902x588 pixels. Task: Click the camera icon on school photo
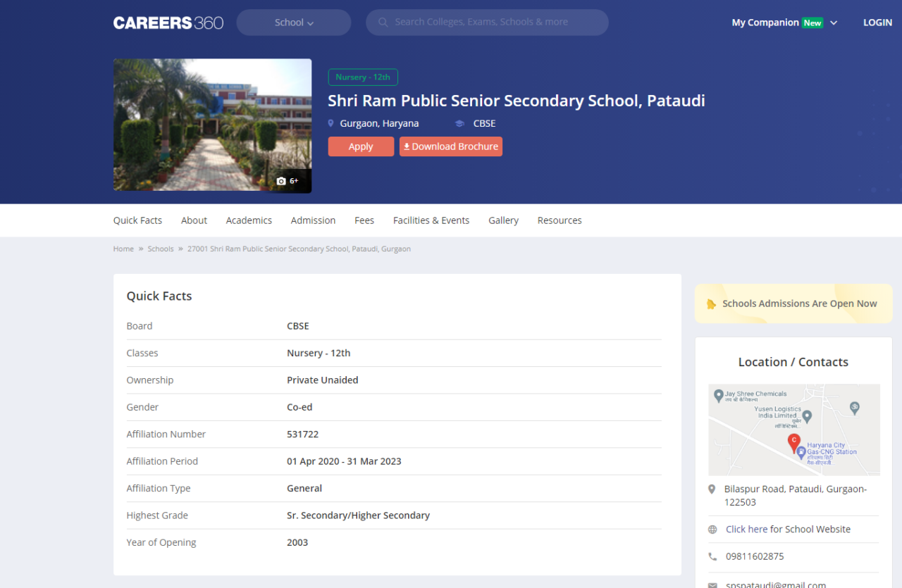click(281, 181)
